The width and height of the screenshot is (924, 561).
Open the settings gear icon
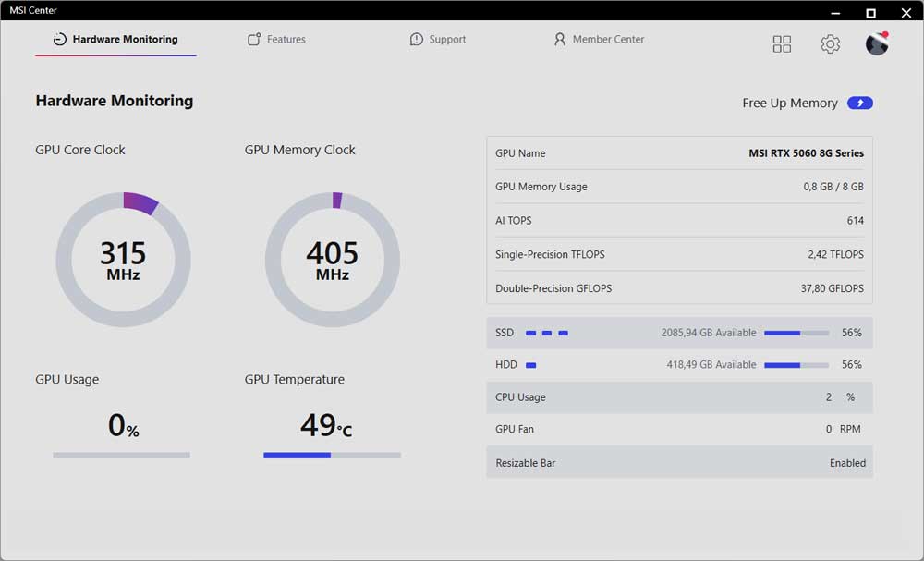point(830,43)
